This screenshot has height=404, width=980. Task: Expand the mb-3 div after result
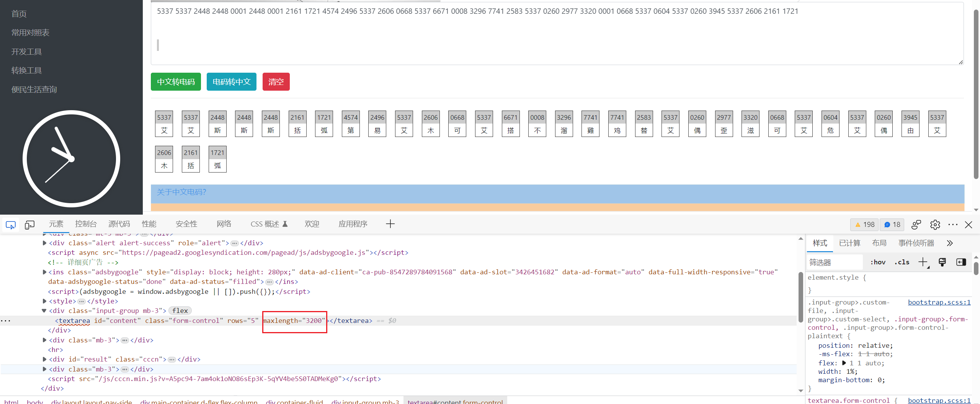[x=44, y=369]
